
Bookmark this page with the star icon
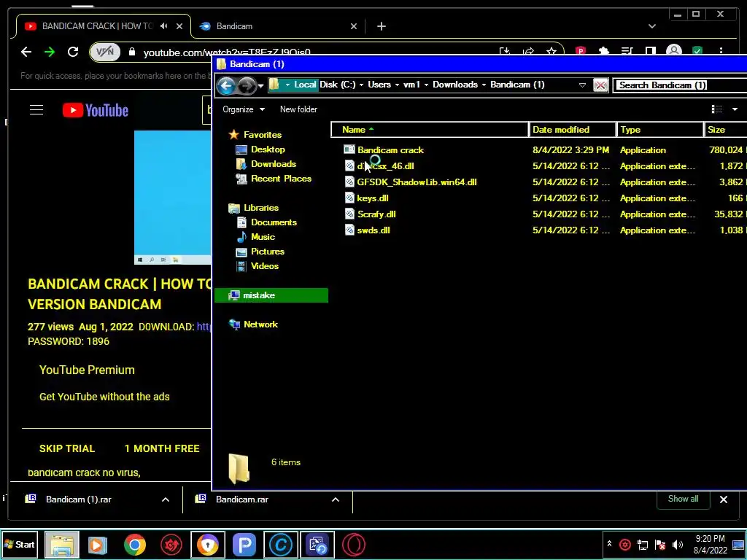(x=551, y=52)
